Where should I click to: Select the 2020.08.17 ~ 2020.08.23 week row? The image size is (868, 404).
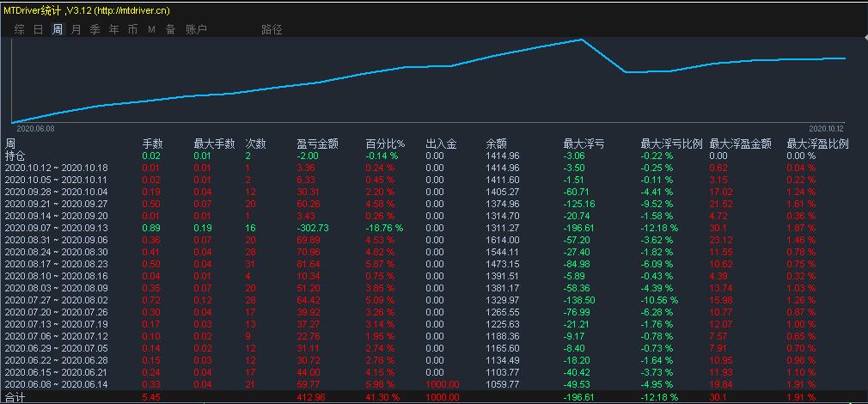tap(434, 264)
